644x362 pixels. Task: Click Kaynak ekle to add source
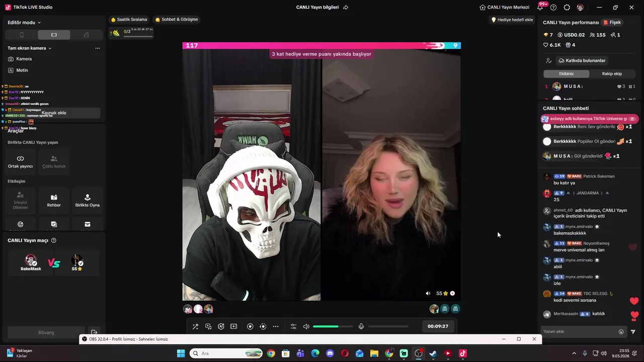[x=54, y=113]
